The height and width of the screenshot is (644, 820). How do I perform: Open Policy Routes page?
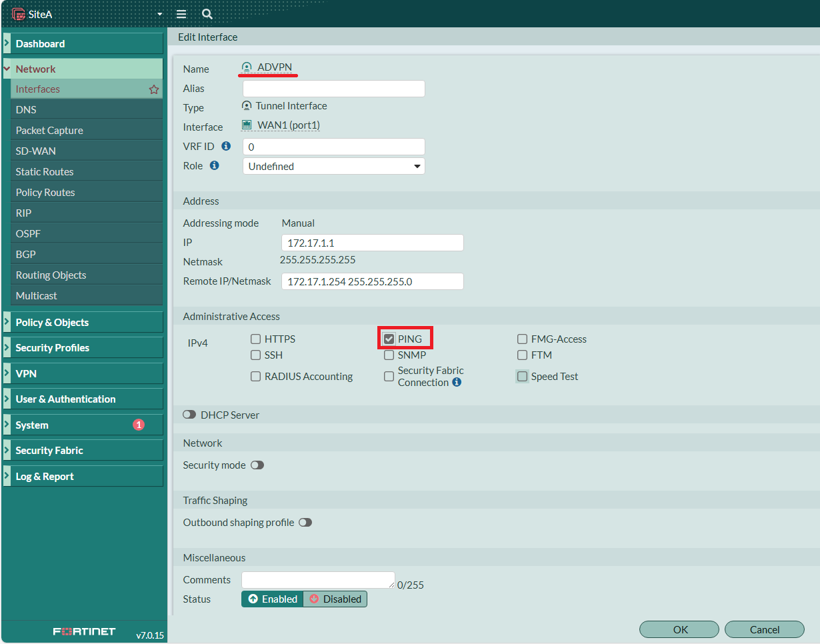pos(87,192)
